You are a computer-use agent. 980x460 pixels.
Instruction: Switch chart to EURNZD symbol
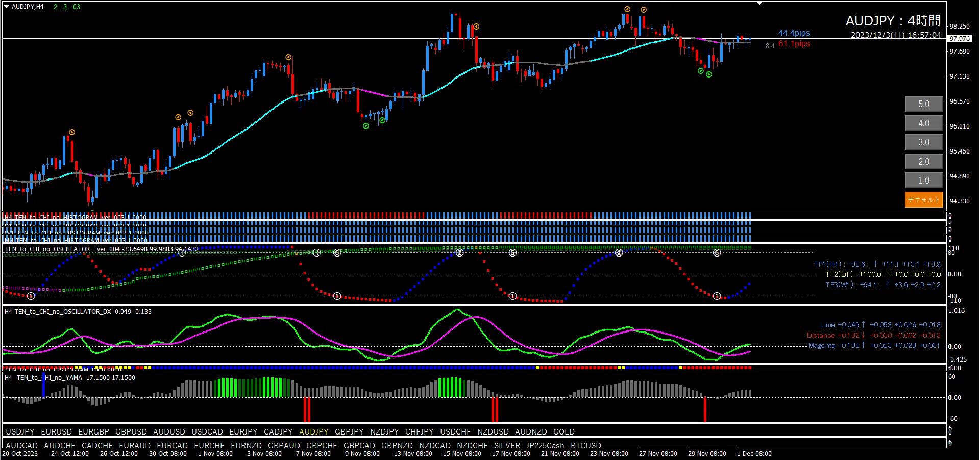click(246, 446)
